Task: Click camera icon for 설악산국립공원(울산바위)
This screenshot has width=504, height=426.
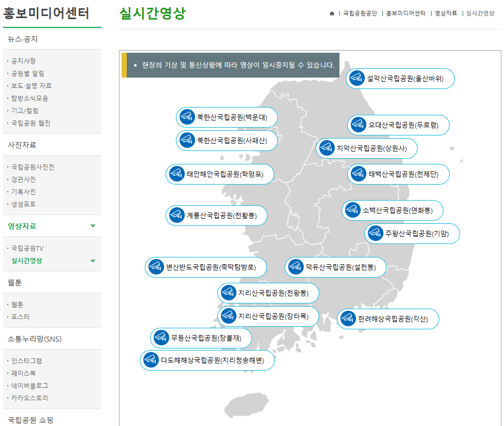Action: click(357, 78)
